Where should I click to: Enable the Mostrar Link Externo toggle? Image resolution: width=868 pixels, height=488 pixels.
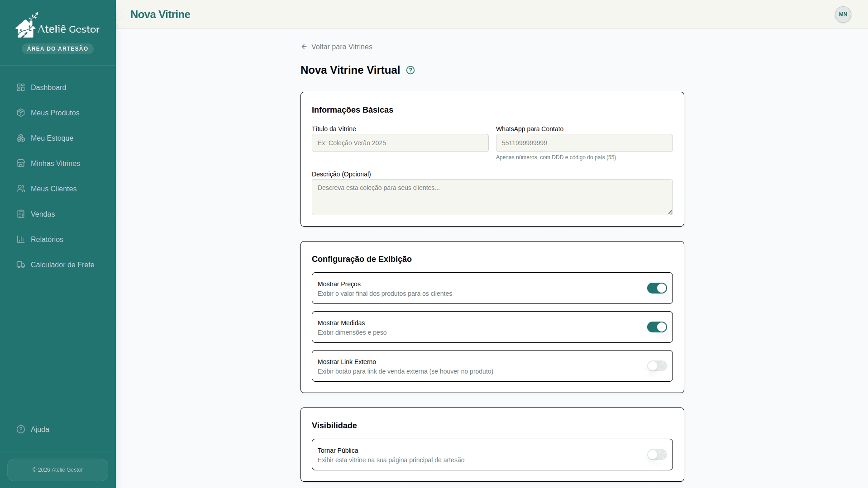point(657,366)
